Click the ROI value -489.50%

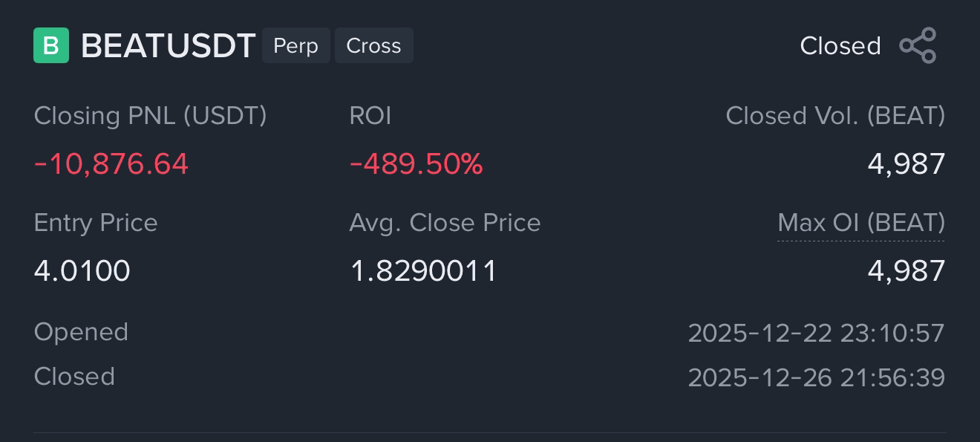point(416,163)
